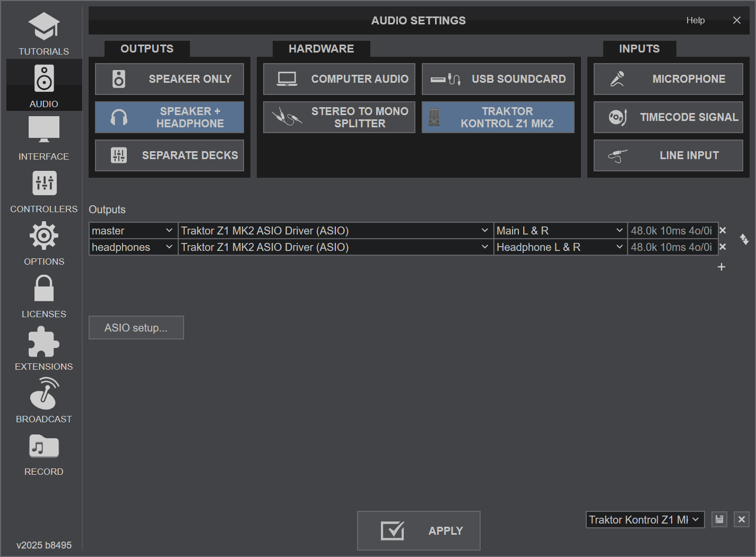Click the Help link in title bar
Viewport: 756px width, 557px height.
[x=695, y=20]
